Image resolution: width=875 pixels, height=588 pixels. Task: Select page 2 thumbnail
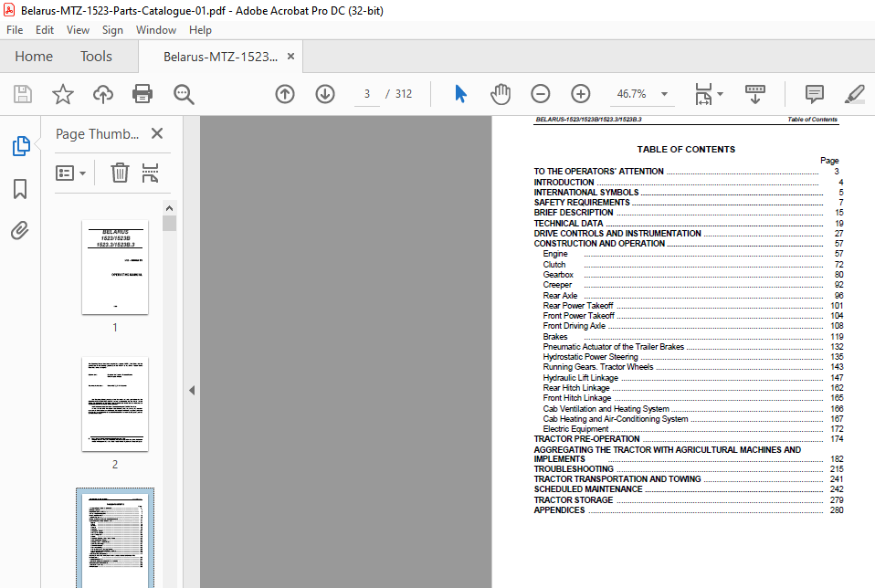click(115, 404)
